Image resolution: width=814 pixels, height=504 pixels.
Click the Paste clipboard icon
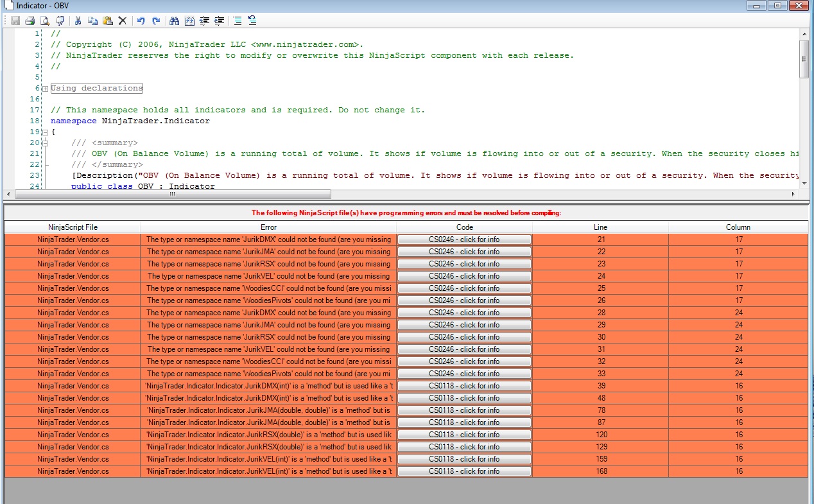click(x=107, y=21)
